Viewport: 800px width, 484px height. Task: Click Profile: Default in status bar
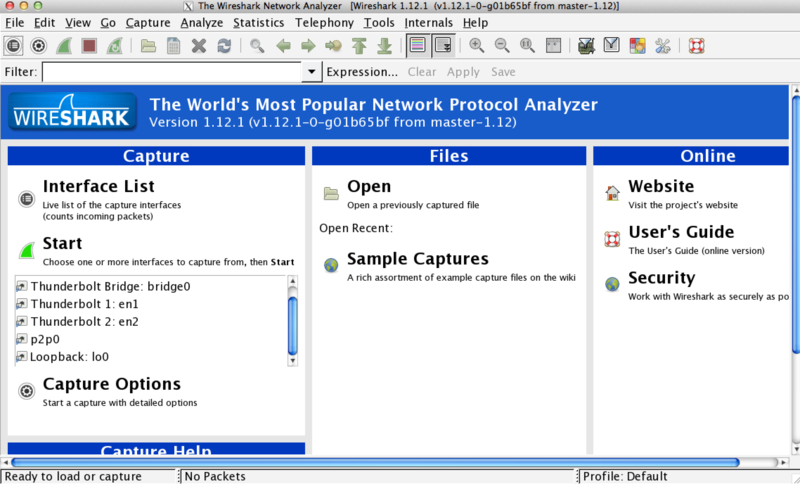pos(625,476)
